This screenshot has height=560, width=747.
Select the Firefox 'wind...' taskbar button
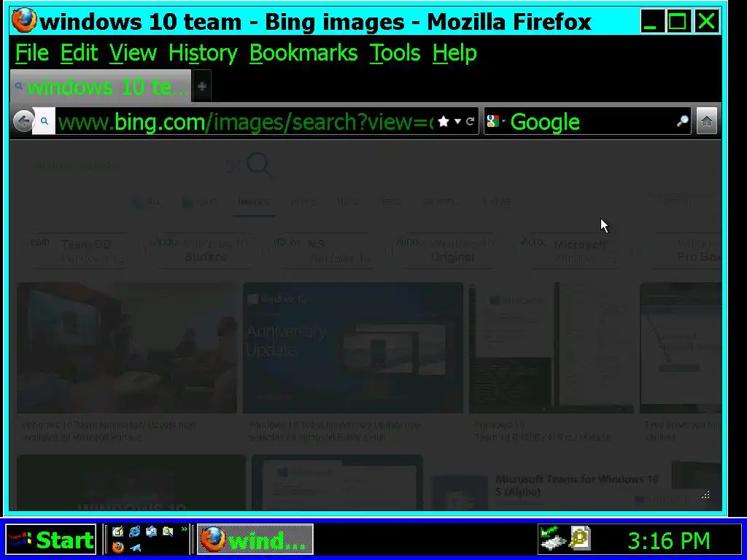pyautogui.click(x=255, y=540)
